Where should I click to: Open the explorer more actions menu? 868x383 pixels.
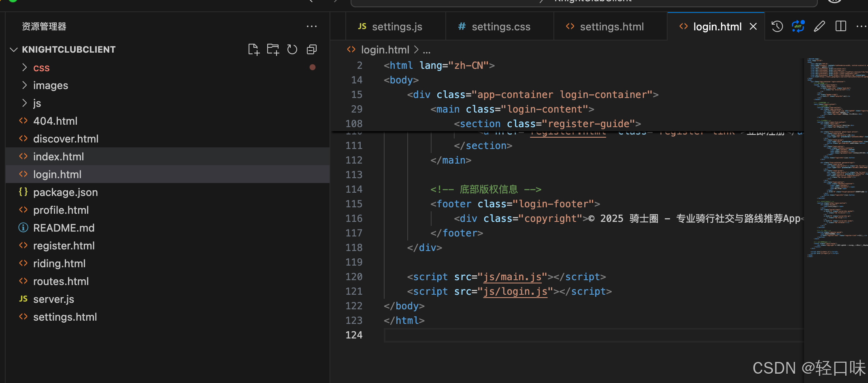[x=312, y=27]
